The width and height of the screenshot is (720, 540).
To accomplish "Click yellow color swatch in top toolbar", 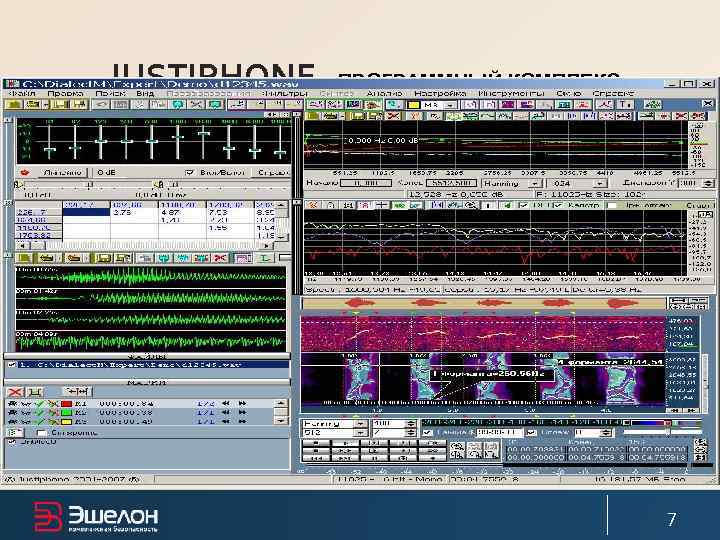I will pyautogui.click(x=413, y=105).
